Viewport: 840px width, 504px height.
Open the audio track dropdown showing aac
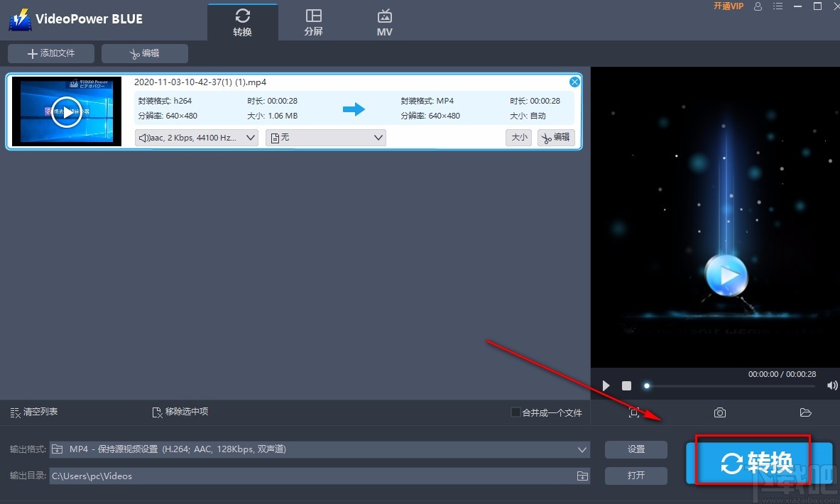pyautogui.click(x=196, y=137)
